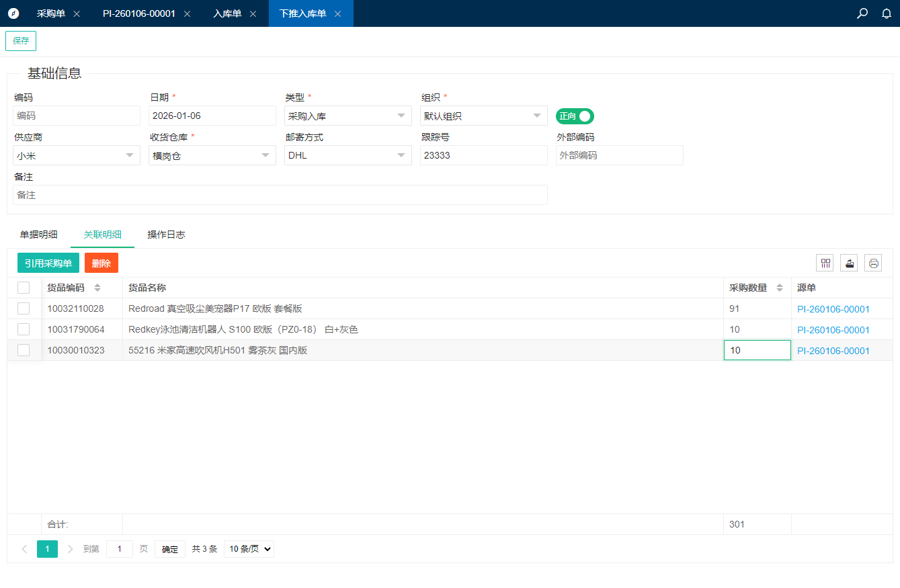Viewport: 900px width, 588px height.
Task: Open the notifications bell
Action: pos(887,13)
